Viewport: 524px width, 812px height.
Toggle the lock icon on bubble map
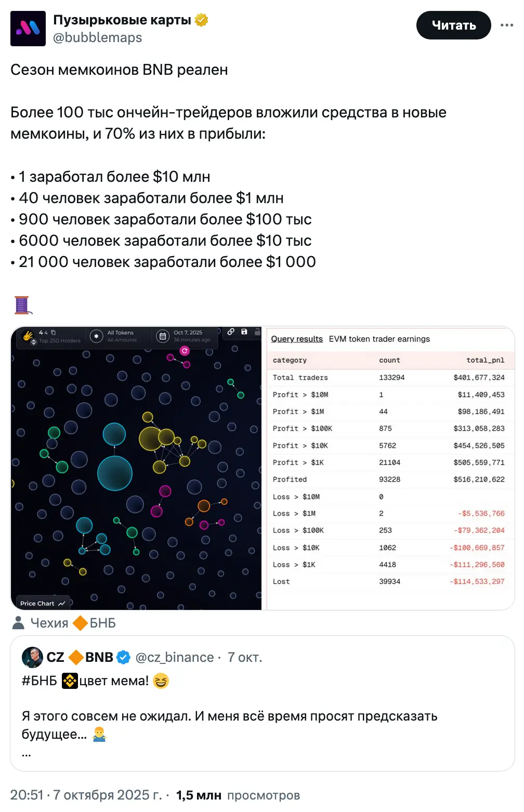[x=257, y=331]
